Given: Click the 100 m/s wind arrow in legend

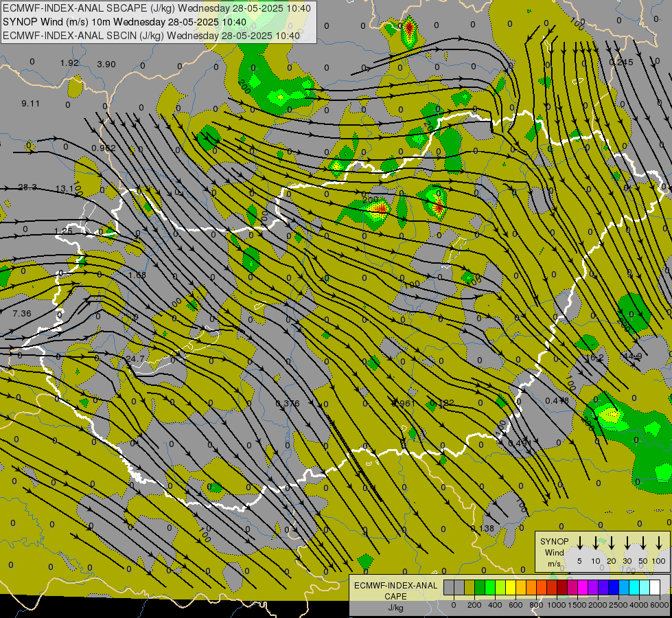Looking at the screenshot, I should click(659, 542).
